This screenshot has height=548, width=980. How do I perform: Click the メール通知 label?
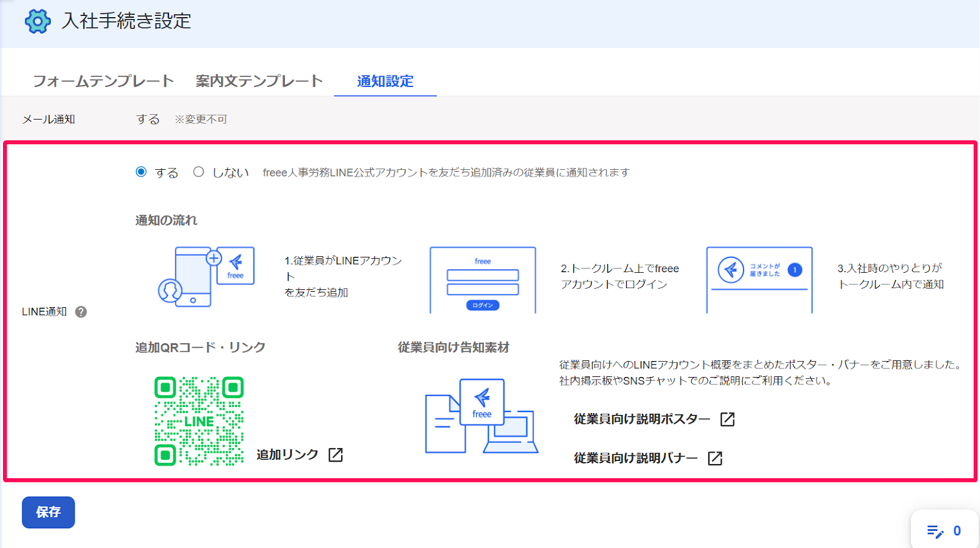pos(48,120)
